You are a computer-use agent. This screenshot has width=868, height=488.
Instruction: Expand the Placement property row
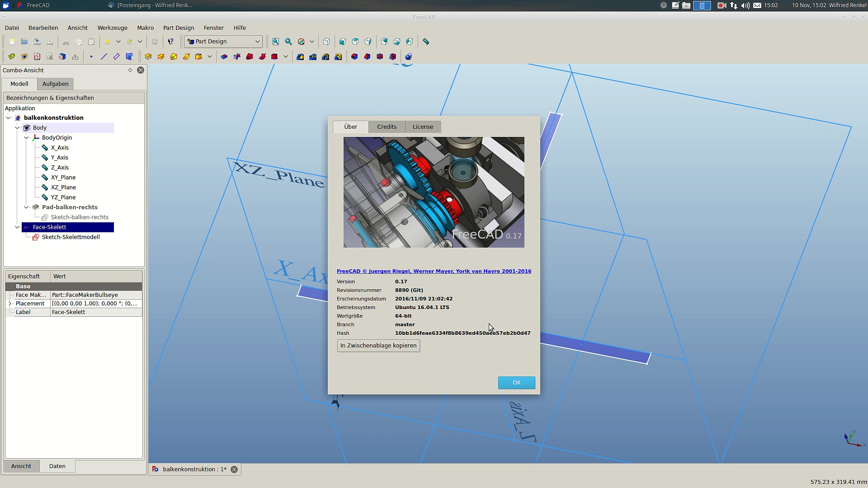(x=10, y=304)
